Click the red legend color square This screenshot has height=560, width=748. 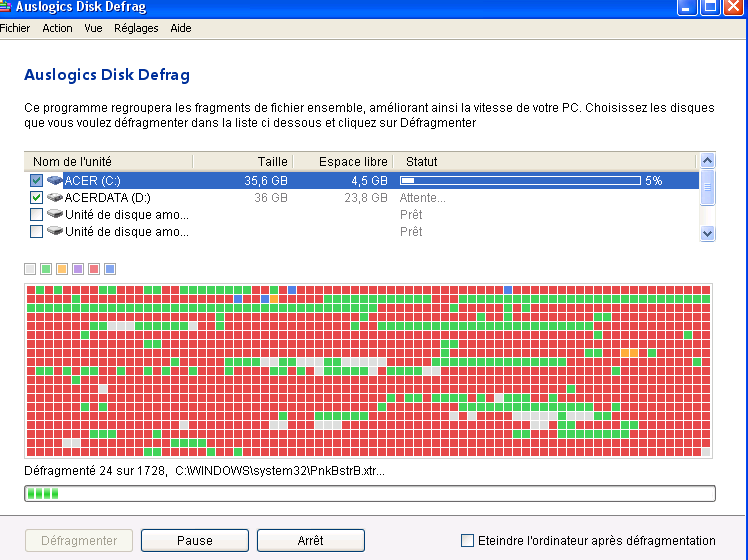click(94, 269)
